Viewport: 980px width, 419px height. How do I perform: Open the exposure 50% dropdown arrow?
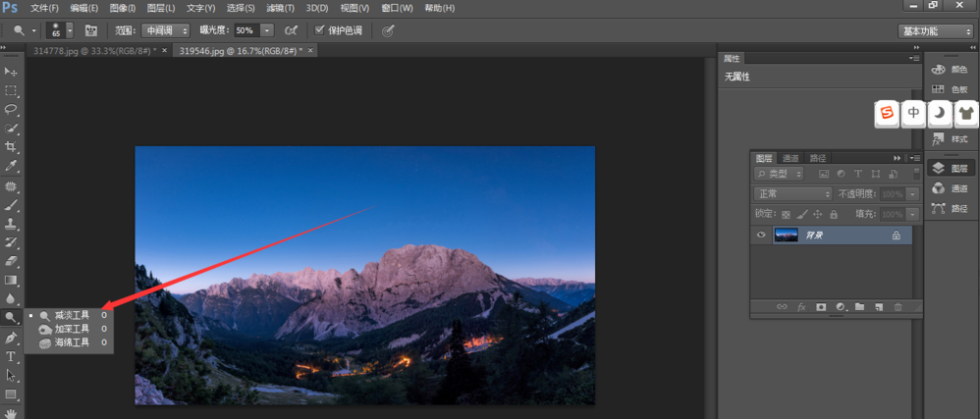(x=267, y=30)
